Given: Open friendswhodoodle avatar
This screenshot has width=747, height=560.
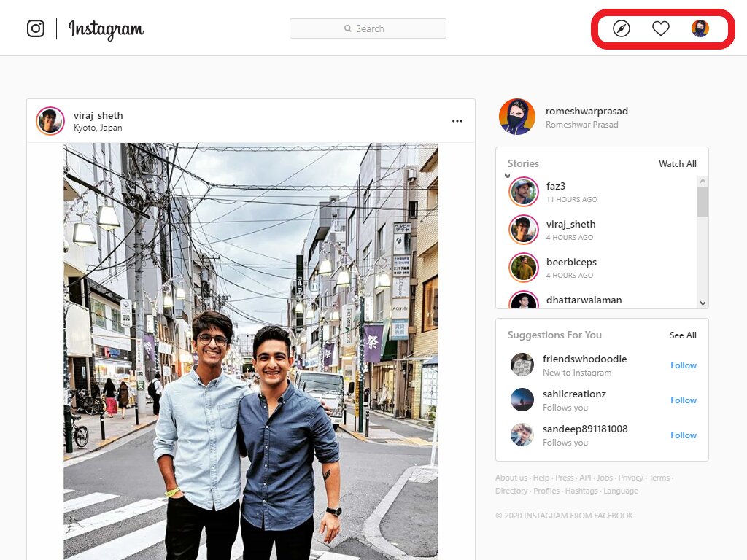Looking at the screenshot, I should tap(522, 365).
